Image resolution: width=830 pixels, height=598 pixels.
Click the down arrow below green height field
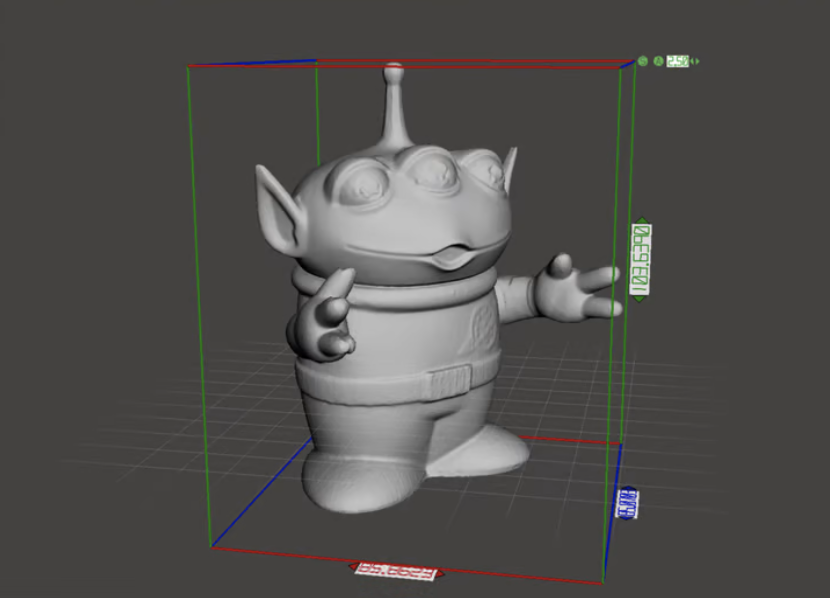[639, 299]
